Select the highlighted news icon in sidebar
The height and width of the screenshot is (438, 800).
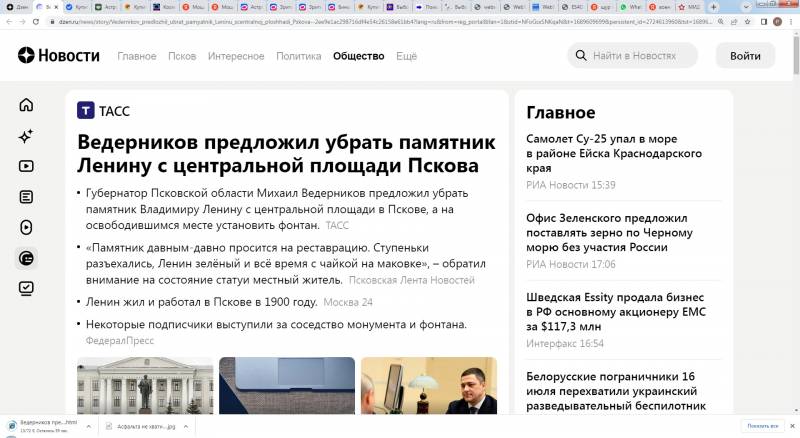26,258
